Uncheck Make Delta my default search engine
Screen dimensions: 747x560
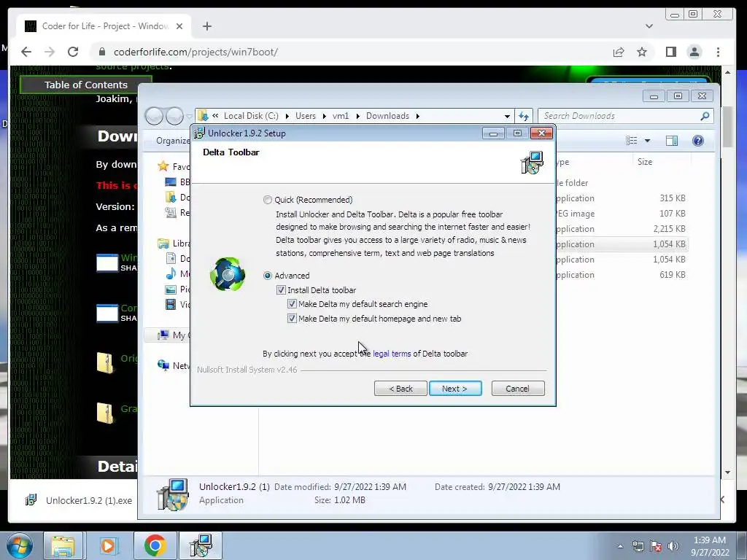(292, 304)
